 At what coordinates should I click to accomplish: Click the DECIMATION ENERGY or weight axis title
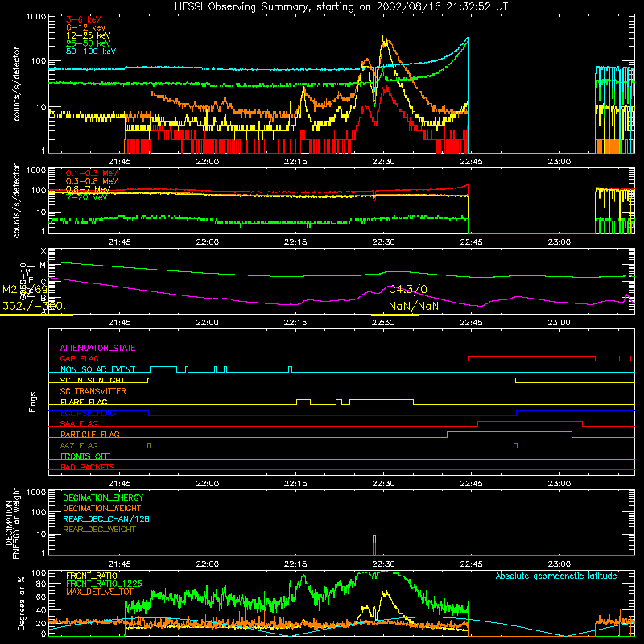12,522
